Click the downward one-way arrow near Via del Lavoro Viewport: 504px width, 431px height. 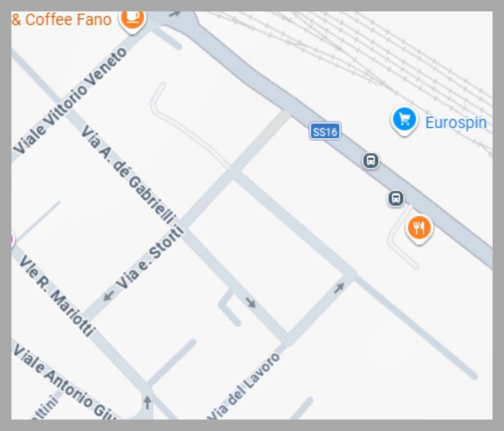(x=251, y=302)
